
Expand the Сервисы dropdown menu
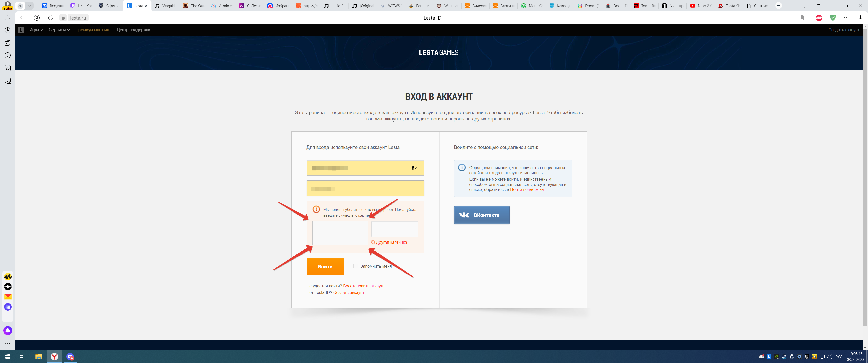tap(59, 30)
